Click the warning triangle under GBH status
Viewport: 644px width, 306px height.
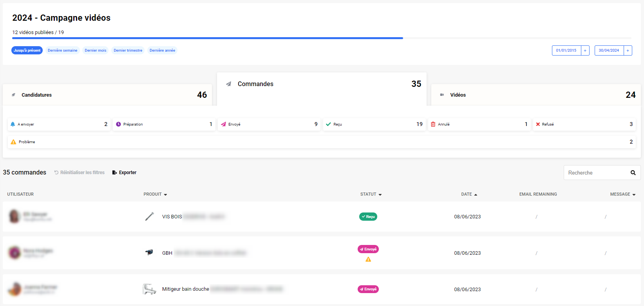click(368, 259)
